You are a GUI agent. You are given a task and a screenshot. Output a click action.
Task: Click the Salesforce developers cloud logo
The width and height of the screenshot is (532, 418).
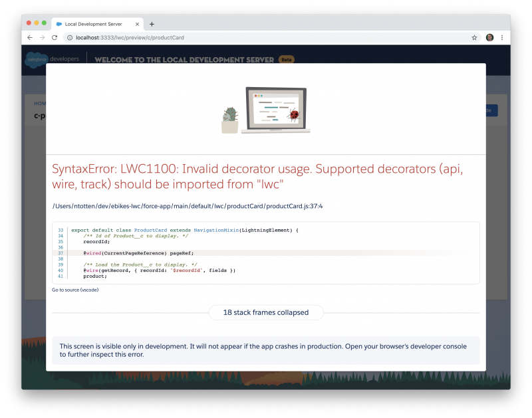(x=37, y=60)
